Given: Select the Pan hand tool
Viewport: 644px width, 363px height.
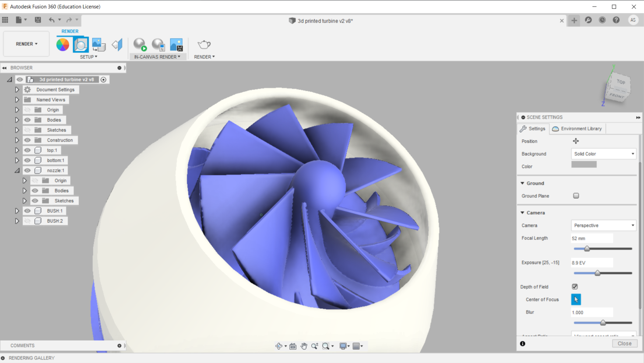Looking at the screenshot, I should (304, 346).
